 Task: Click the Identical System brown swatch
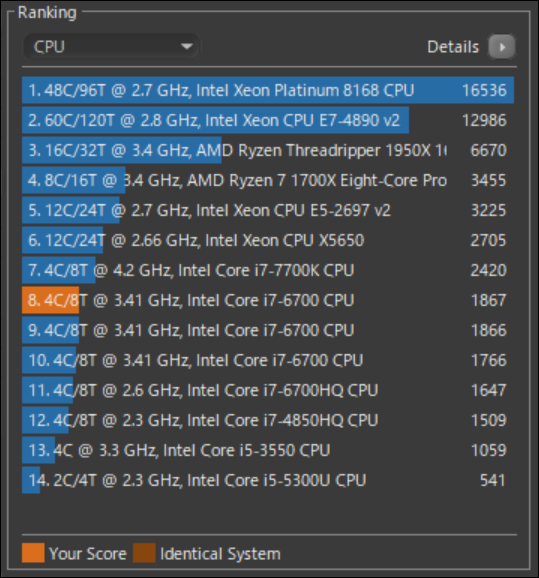pyautogui.click(x=144, y=553)
